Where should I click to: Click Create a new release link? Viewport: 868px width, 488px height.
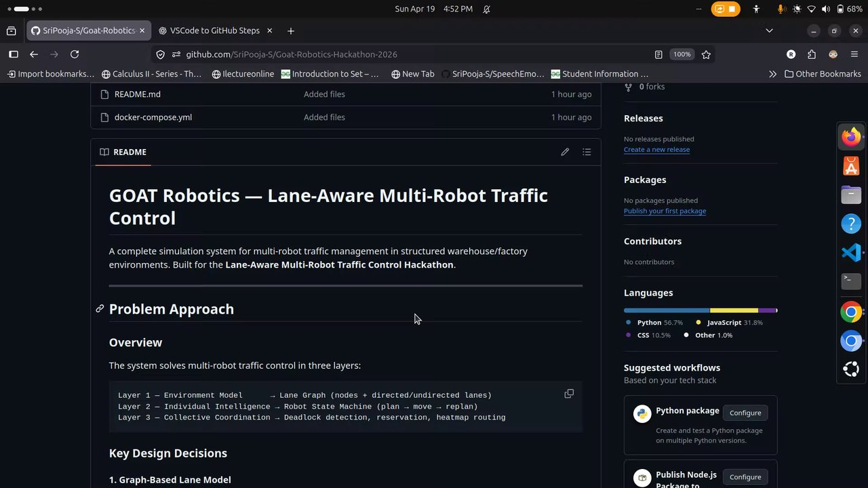coord(656,150)
